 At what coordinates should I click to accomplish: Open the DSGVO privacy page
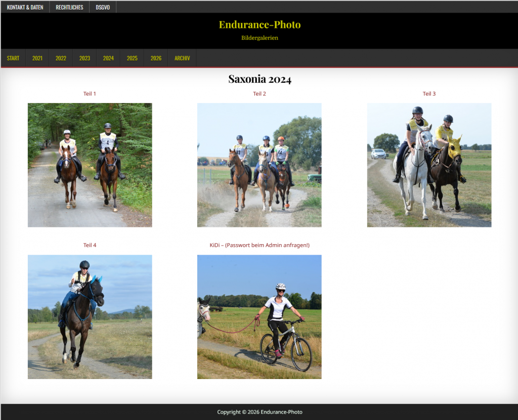103,7
